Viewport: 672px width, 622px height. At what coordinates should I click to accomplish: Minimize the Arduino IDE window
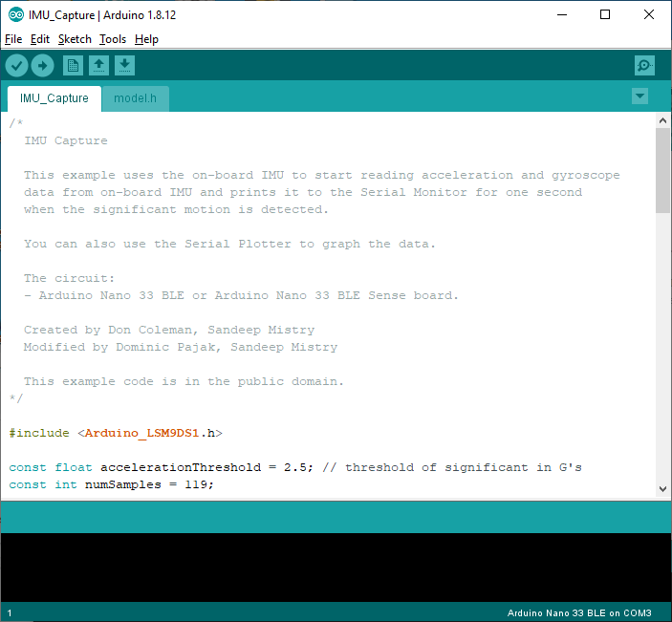click(x=562, y=15)
